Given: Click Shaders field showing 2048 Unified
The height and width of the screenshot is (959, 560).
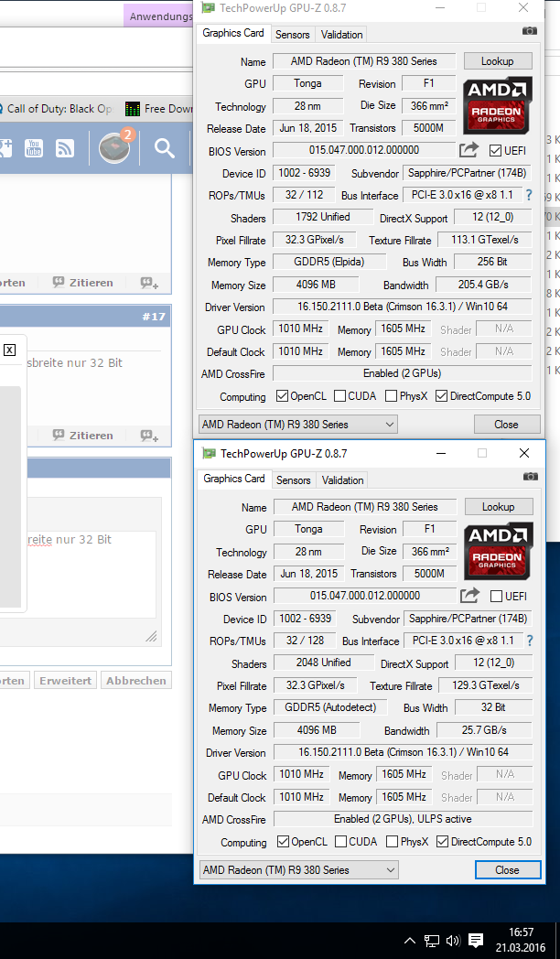Looking at the screenshot, I should 324,663.
